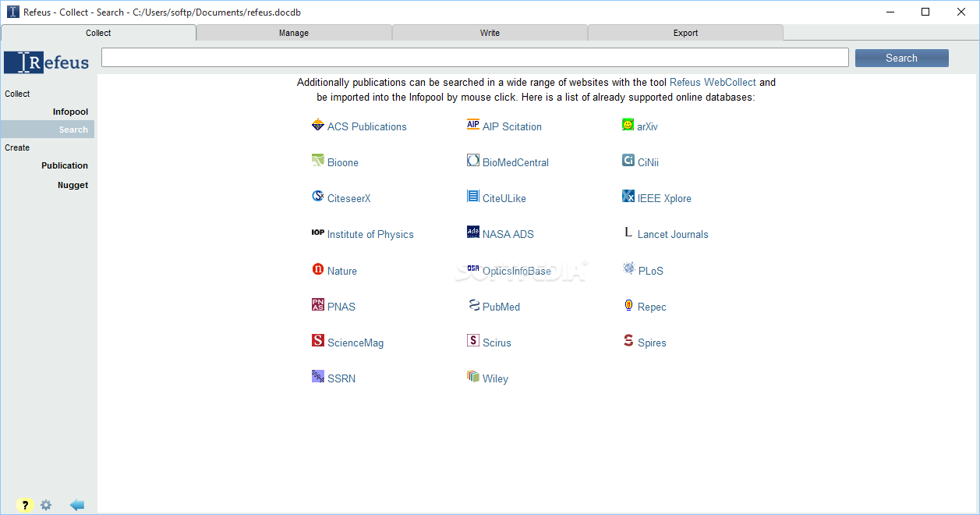
Task: Click the CiteULike icon
Action: [x=473, y=197]
